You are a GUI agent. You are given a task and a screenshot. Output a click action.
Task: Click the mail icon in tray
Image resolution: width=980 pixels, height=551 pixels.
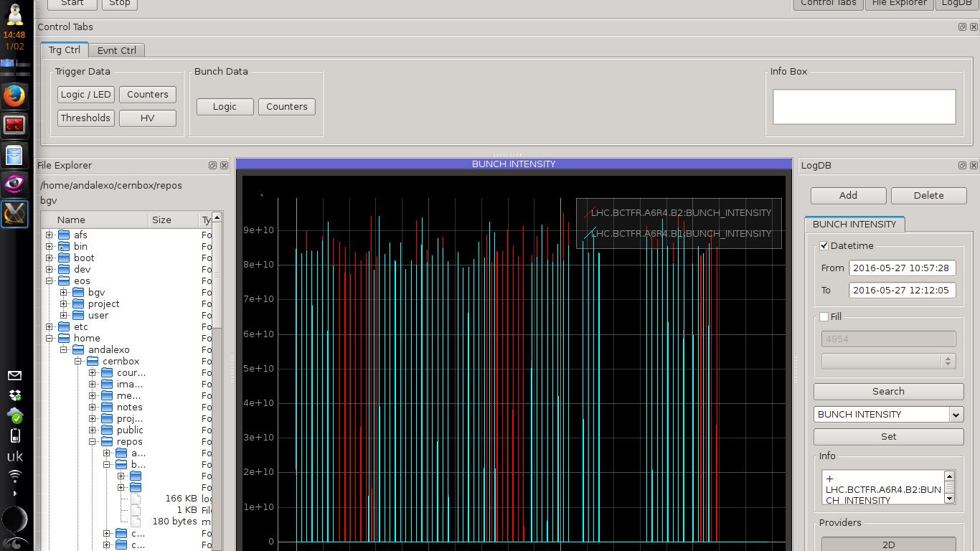coord(14,375)
